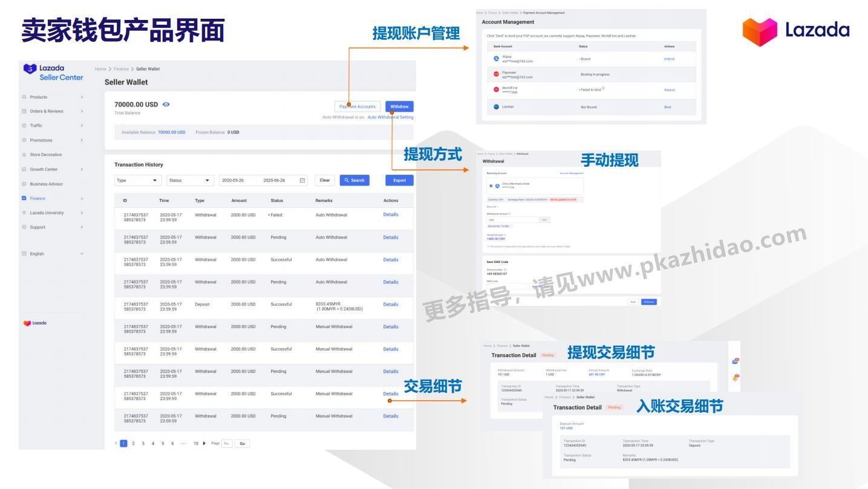Open the calendar icon in date range field
Image resolution: width=868 pixels, height=489 pixels.
pyautogui.click(x=302, y=180)
